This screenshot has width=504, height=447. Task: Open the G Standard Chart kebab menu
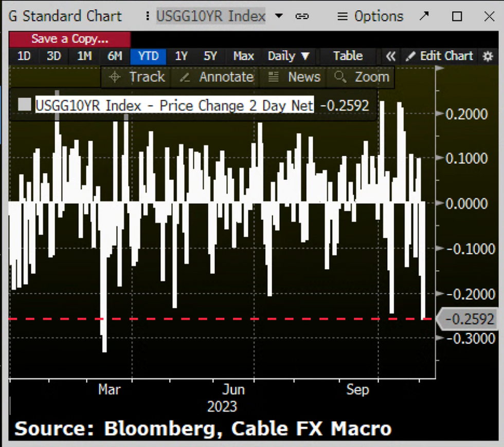tap(147, 16)
